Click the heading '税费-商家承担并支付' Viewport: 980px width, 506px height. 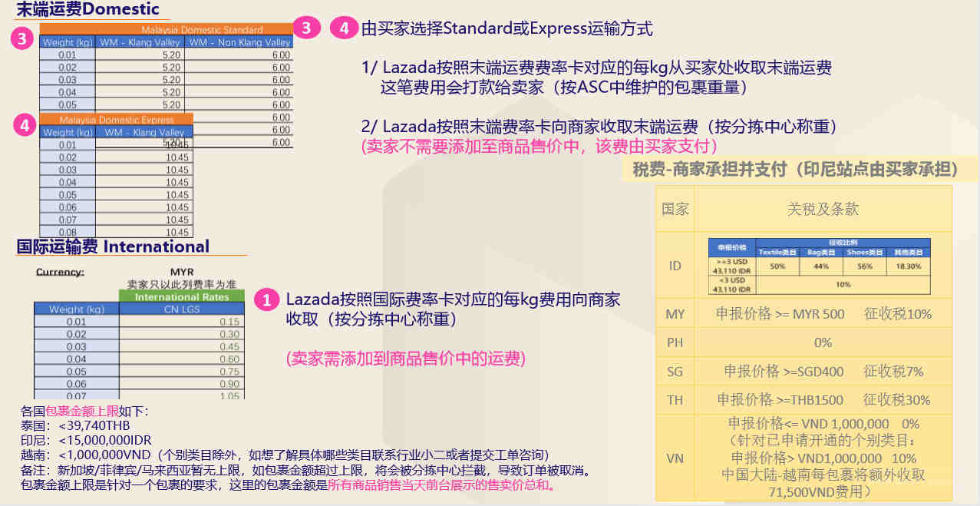796,169
